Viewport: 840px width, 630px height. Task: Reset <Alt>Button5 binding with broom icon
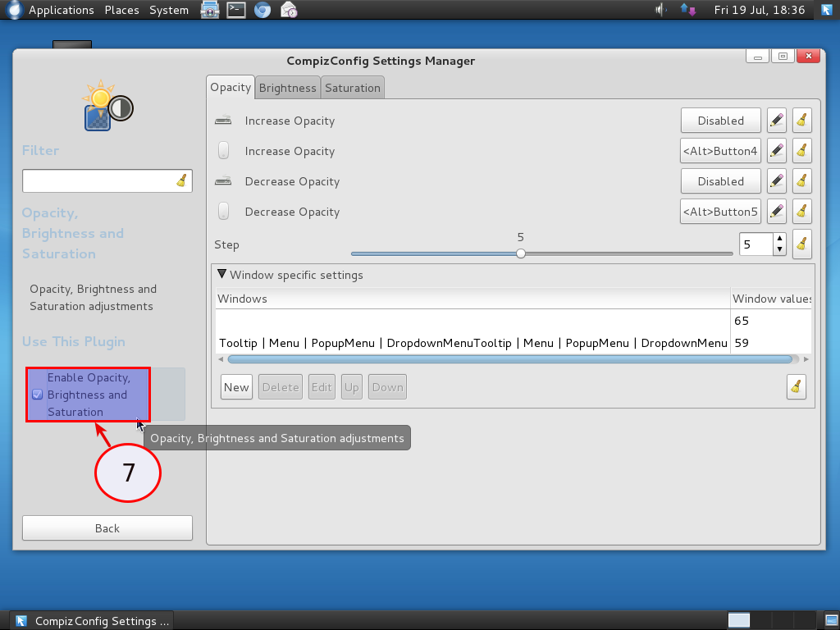[x=801, y=212]
